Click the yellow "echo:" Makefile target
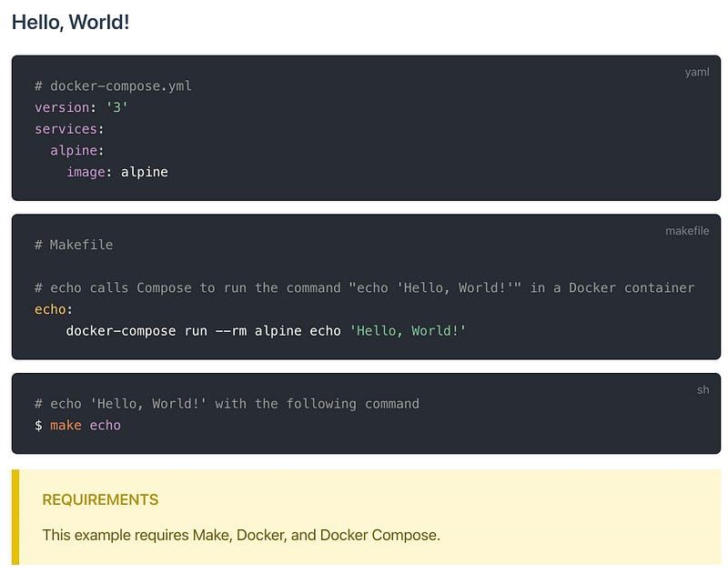 click(x=54, y=309)
